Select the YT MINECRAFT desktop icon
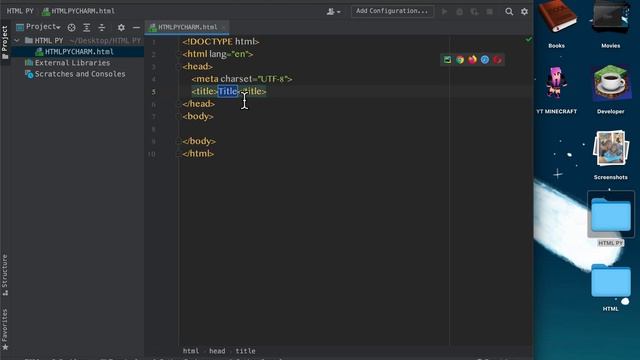The width and height of the screenshot is (640, 360). click(x=556, y=90)
